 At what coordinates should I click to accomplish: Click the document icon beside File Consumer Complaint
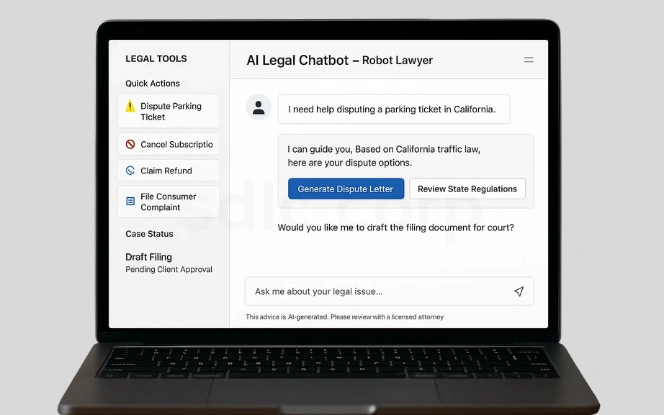coord(130,201)
